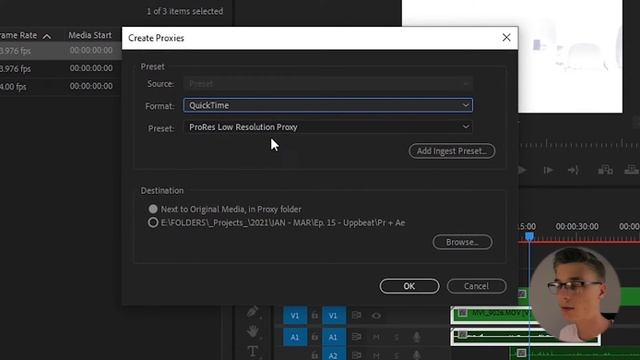Click Cancel in Create Proxies dialog
This screenshot has width=640, height=360.
[476, 286]
